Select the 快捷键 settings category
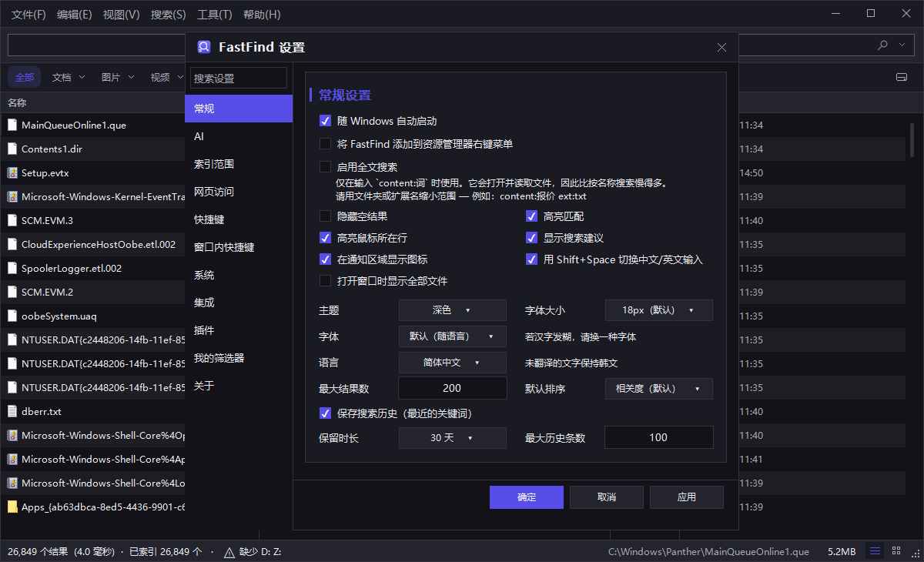This screenshot has height=562, width=924. [239, 219]
